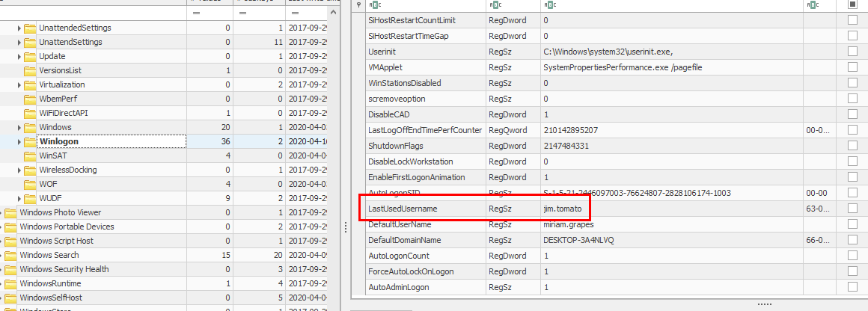868x311 pixels.
Task: Tick the checkbox for SiHostRestartCountLimit
Action: [x=852, y=20]
